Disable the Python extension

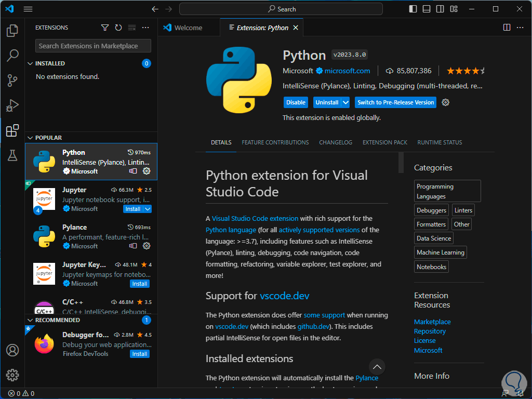click(x=296, y=102)
